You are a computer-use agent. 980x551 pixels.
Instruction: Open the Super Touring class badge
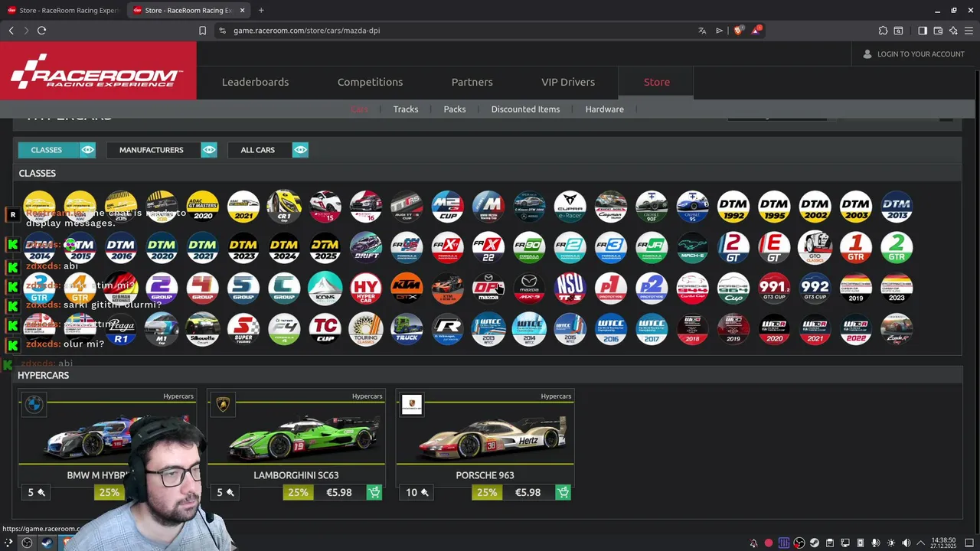pyautogui.click(x=243, y=328)
